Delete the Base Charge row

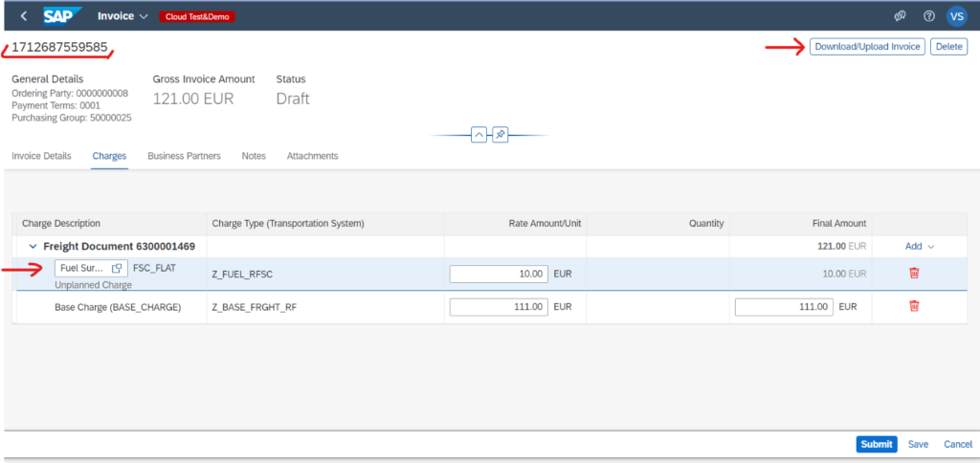[x=914, y=307]
